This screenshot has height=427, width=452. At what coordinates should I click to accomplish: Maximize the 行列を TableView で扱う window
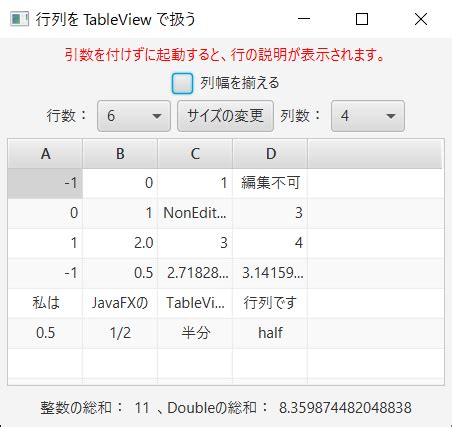point(362,19)
